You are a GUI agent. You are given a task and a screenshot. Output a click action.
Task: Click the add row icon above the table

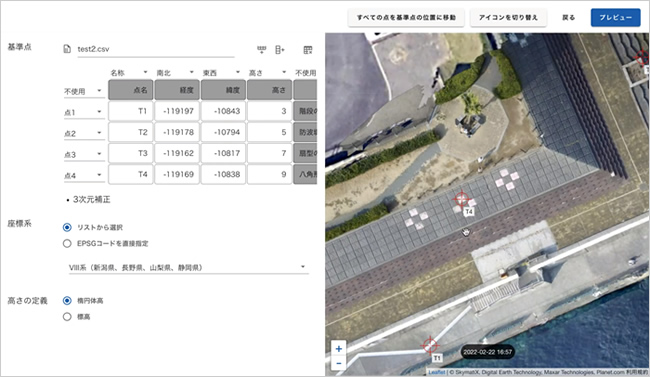tap(262, 50)
